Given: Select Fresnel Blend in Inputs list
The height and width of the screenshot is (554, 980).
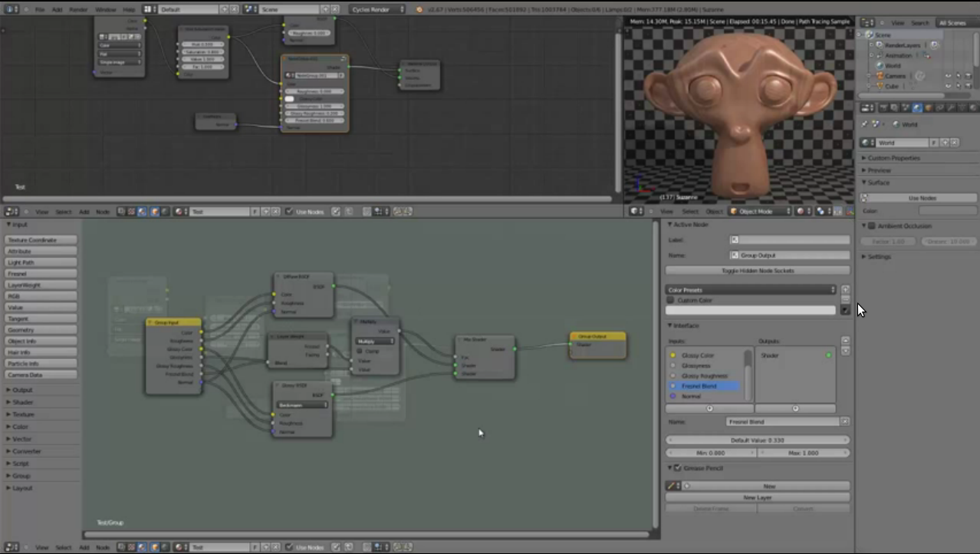Looking at the screenshot, I should pyautogui.click(x=704, y=386).
